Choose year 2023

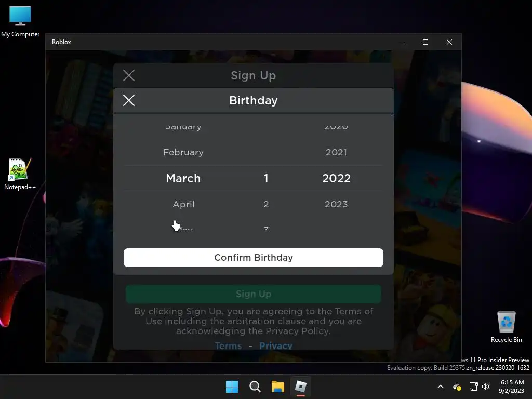point(336,204)
